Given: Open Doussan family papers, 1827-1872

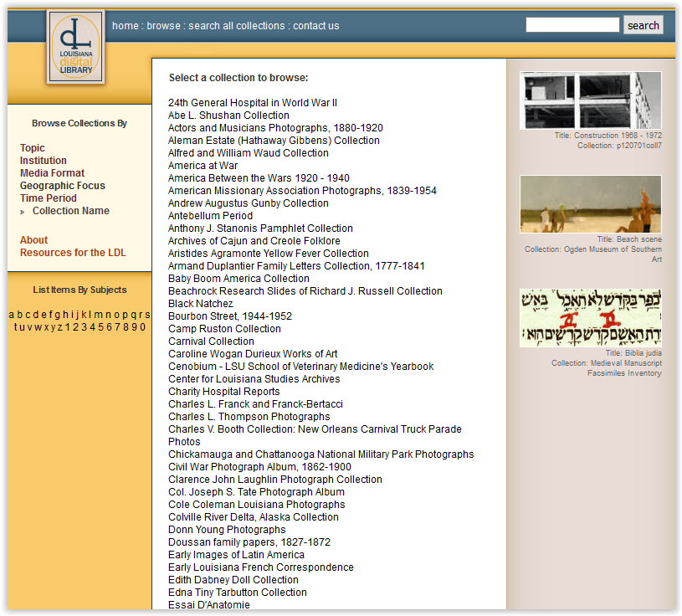Looking at the screenshot, I should [x=249, y=543].
